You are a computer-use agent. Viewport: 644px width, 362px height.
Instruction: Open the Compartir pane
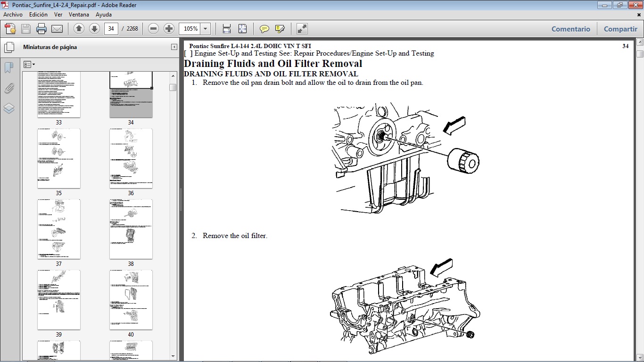[620, 29]
